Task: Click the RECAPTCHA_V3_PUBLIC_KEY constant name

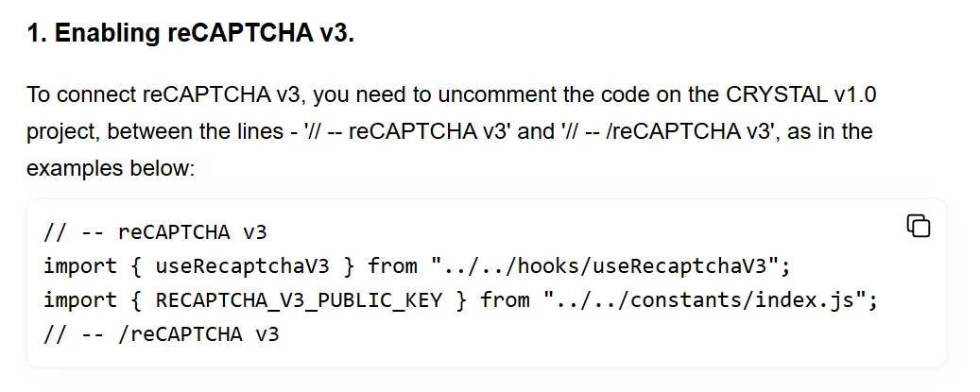Action: tap(299, 300)
